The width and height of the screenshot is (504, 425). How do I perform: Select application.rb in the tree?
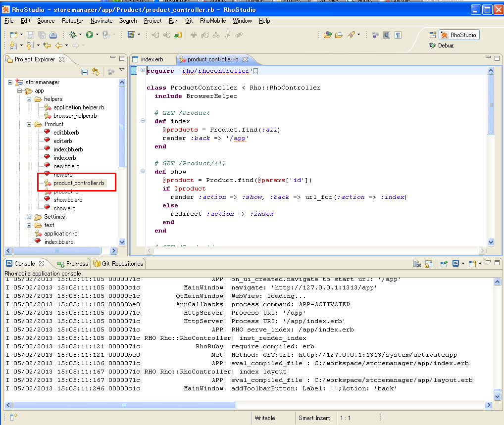(x=61, y=234)
